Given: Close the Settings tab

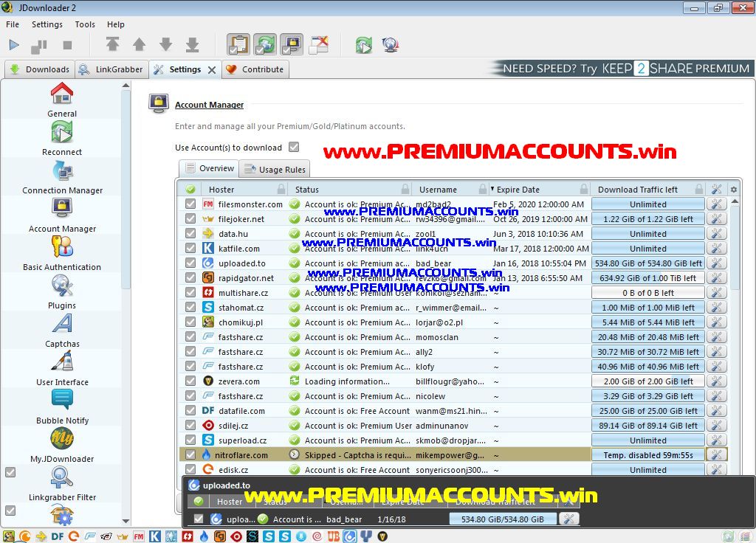Looking at the screenshot, I should [x=212, y=70].
